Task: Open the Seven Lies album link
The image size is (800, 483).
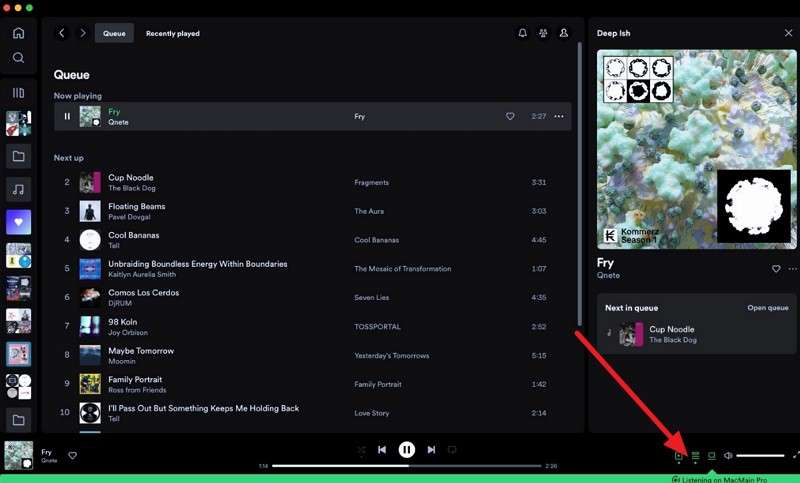Action: click(371, 297)
